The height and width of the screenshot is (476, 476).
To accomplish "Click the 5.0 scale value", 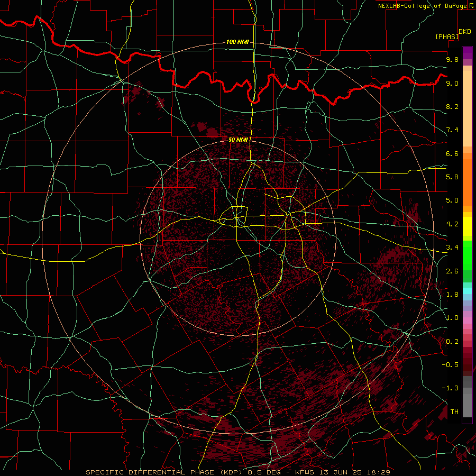I will click(452, 200).
